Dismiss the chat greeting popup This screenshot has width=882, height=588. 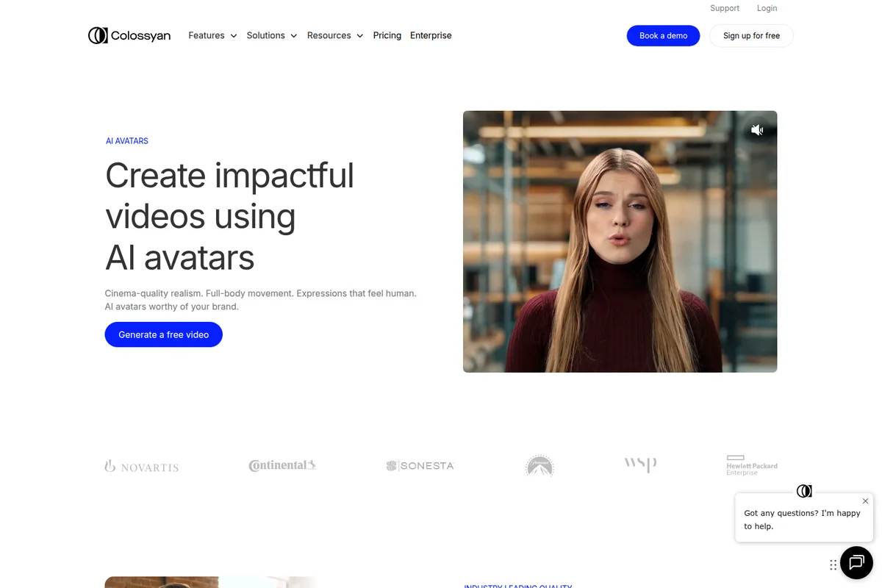pos(865,501)
